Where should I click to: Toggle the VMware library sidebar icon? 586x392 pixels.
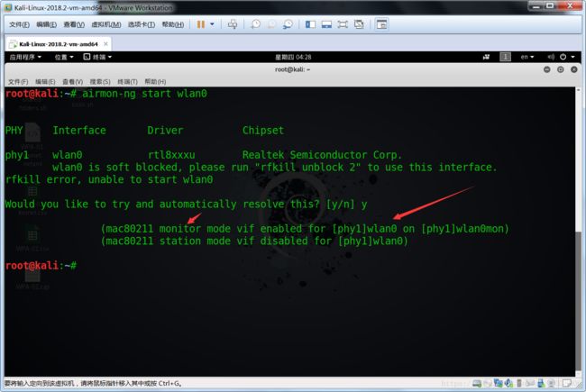tap(310, 24)
